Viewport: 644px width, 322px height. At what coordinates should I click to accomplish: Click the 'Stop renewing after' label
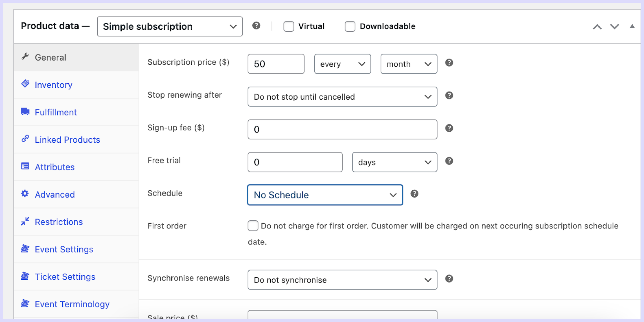184,95
